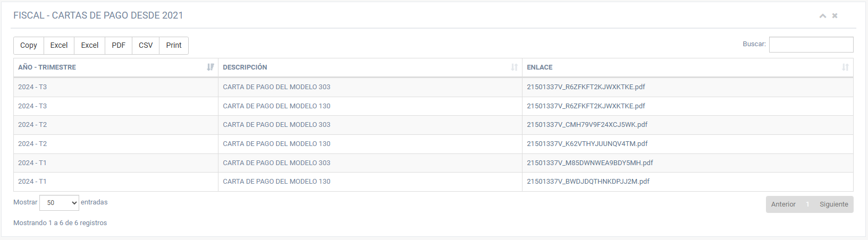868x240 pixels.
Task: Click the first Excel export button
Action: [x=59, y=46]
